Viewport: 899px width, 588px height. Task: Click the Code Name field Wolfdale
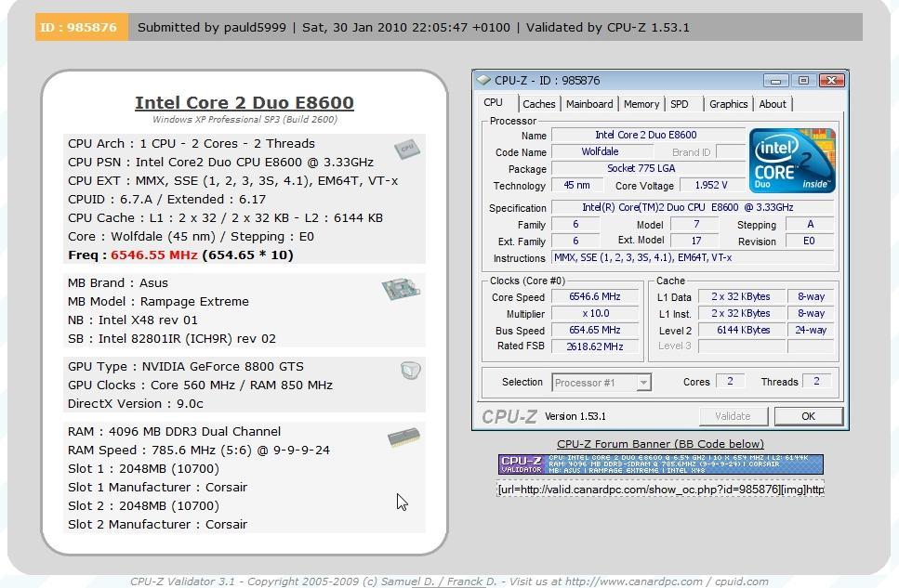point(602,151)
